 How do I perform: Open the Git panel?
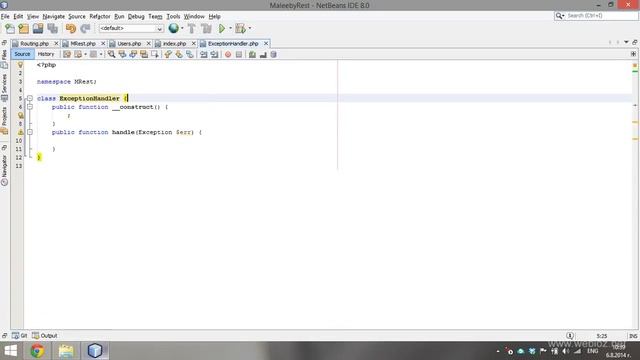point(20,336)
